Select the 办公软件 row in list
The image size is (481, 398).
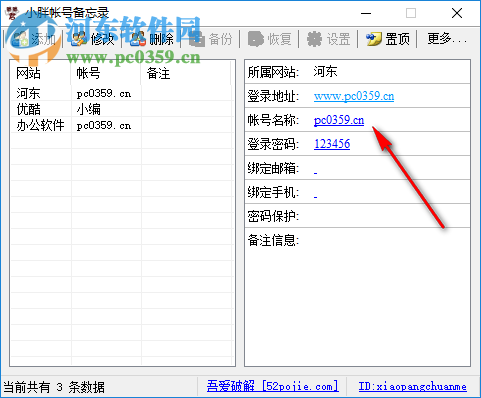coord(122,125)
